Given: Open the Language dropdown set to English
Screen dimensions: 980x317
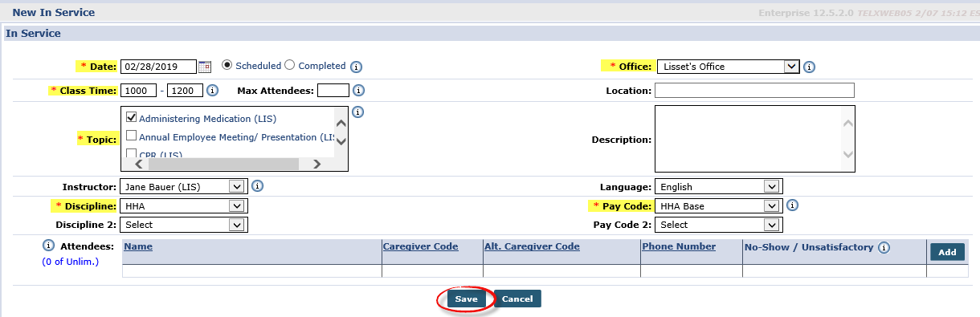Looking at the screenshot, I should pos(719,187).
